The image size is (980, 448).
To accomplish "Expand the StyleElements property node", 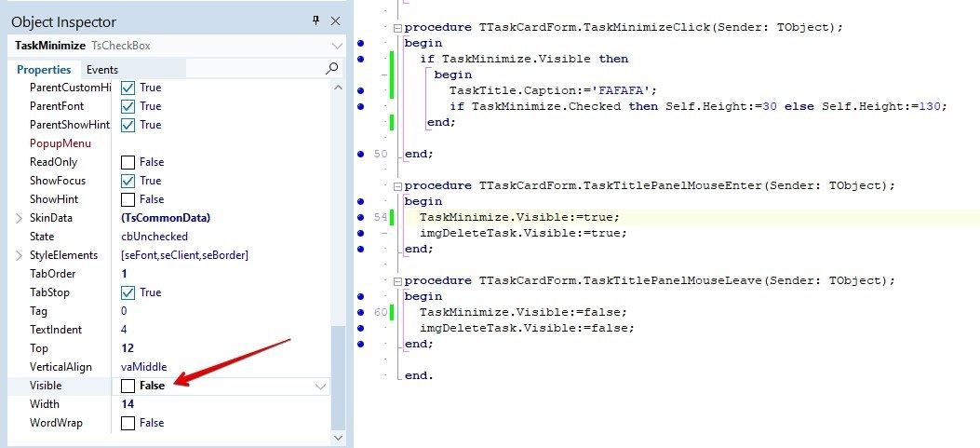I will [19, 255].
